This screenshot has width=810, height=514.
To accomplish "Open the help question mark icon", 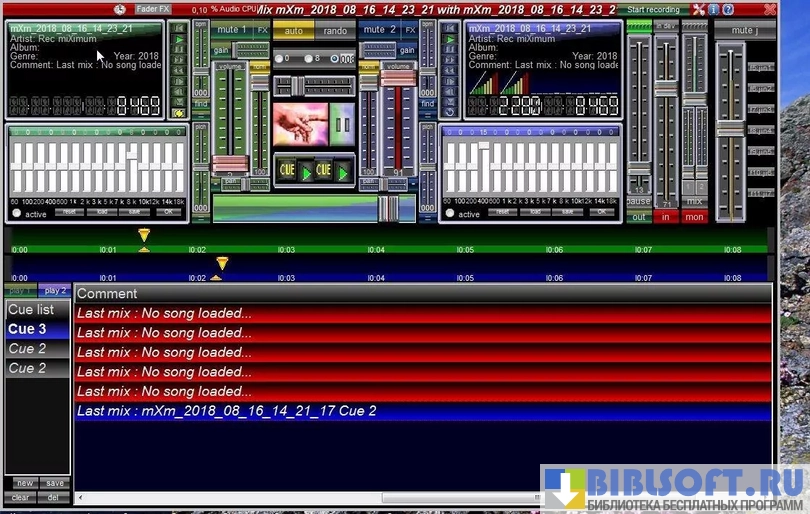I will click(x=727, y=9).
